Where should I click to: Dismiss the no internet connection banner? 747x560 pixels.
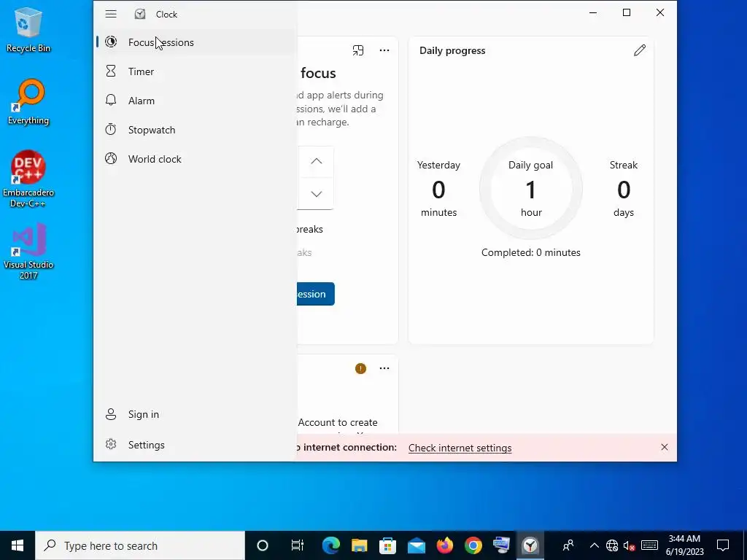pos(665,447)
